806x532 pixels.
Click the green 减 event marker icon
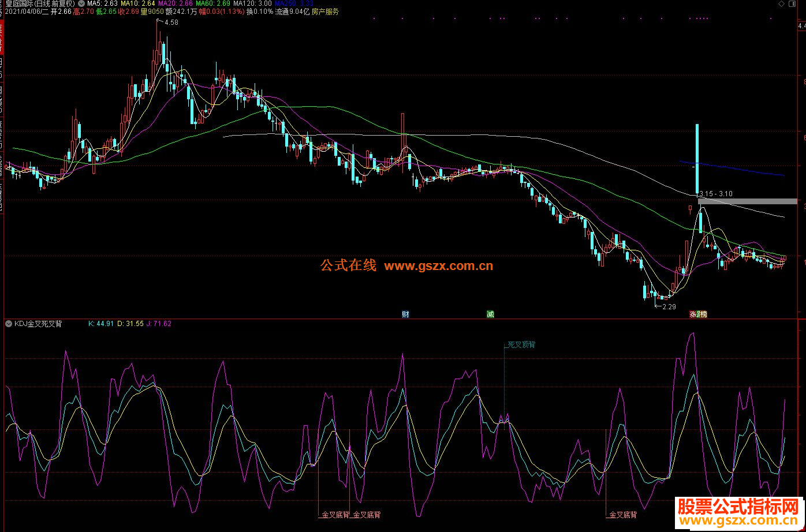pyautogui.click(x=490, y=314)
